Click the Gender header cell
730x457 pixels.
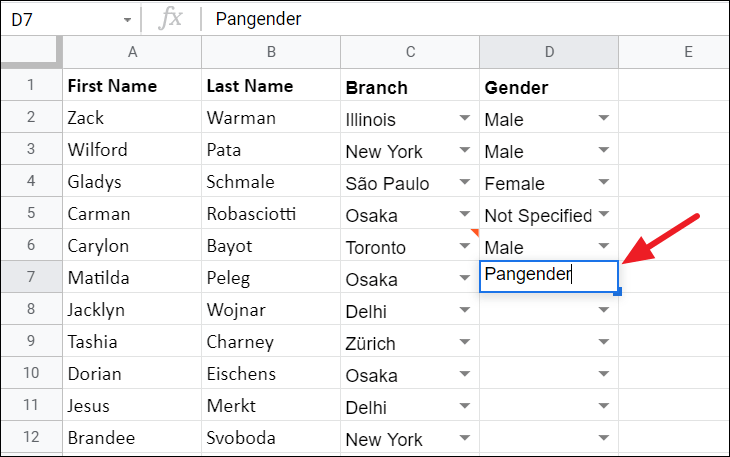[549, 87]
